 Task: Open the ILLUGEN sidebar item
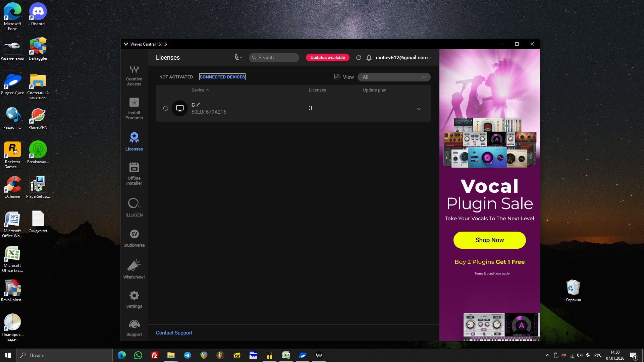coord(134,207)
